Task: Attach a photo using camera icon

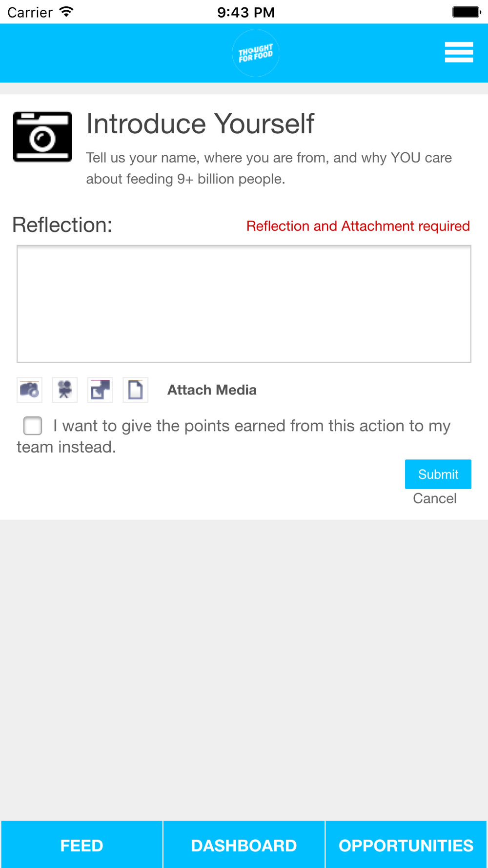Action: coord(30,390)
